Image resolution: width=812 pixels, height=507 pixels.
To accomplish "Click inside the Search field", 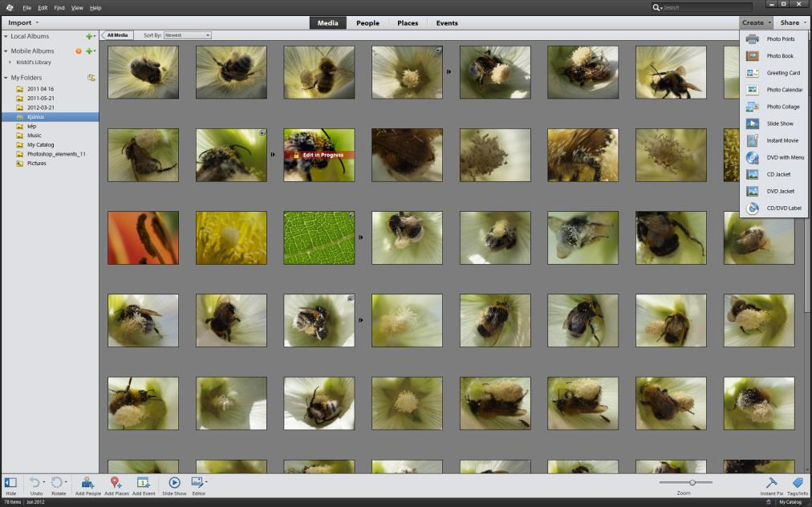I will (x=707, y=7).
